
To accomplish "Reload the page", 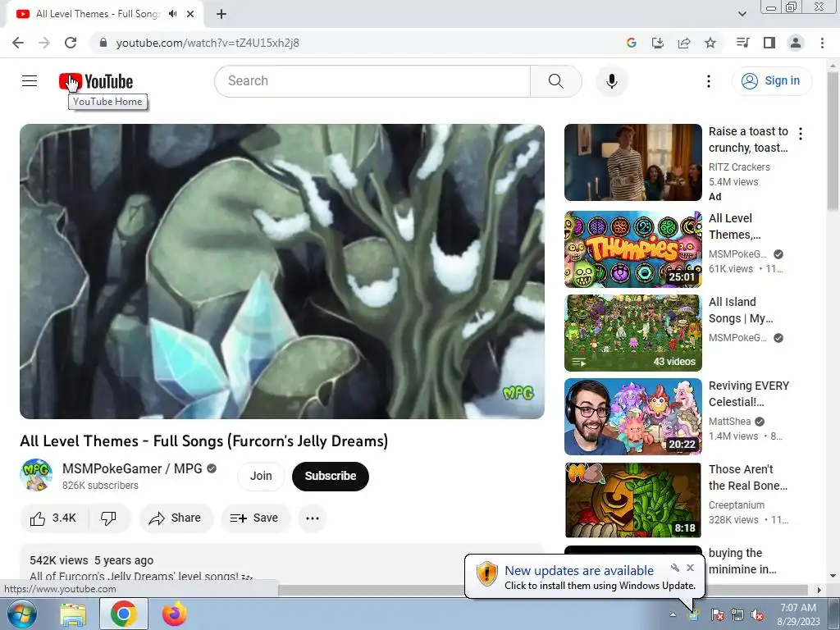I will click(x=71, y=43).
